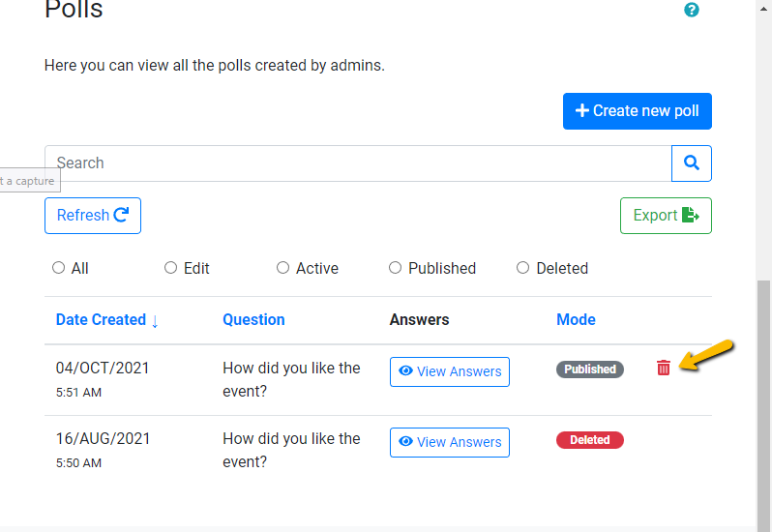Screen dimensions: 772x532
Task: Click into the Search input field
Action: 358,163
